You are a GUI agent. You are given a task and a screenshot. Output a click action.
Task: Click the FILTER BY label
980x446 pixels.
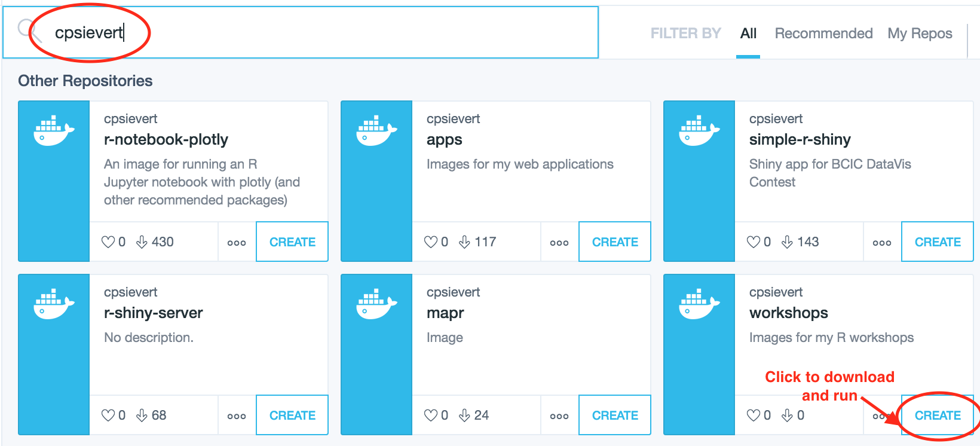[x=686, y=33]
